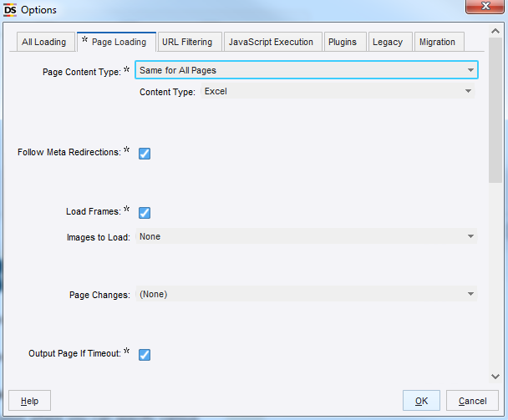Click the Cancel button
The height and width of the screenshot is (420, 508).
472,401
